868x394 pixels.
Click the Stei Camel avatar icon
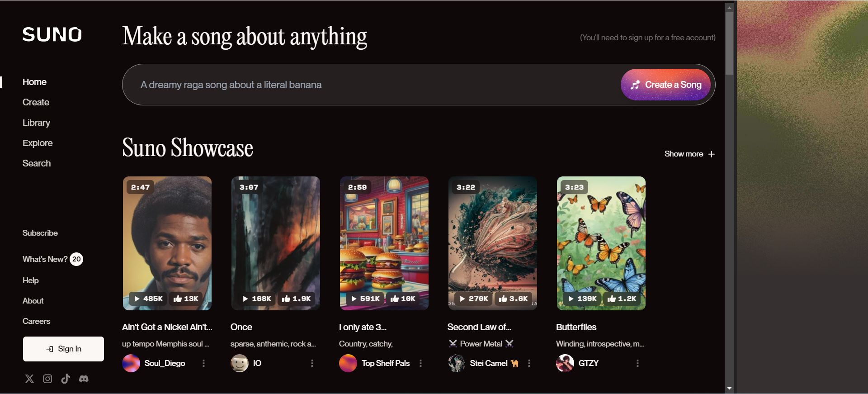point(457,363)
